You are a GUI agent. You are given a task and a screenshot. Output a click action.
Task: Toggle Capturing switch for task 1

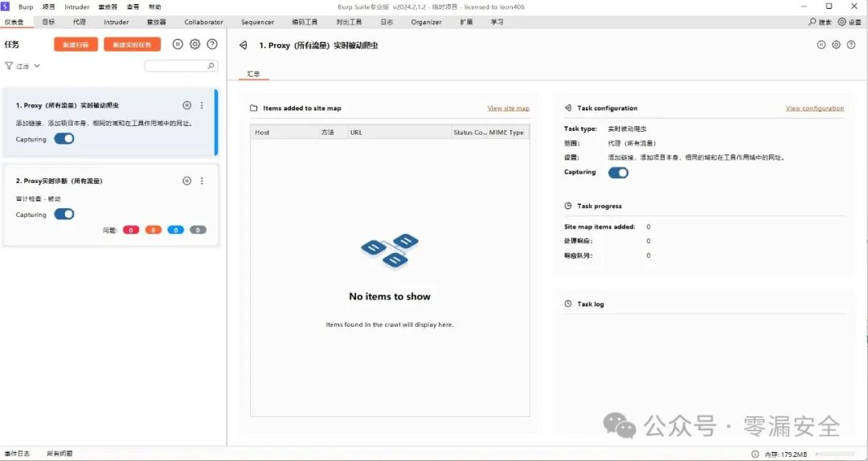click(x=64, y=139)
